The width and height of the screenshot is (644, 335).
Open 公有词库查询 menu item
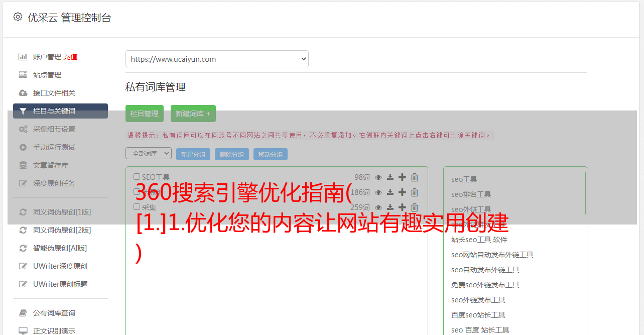[x=54, y=313]
